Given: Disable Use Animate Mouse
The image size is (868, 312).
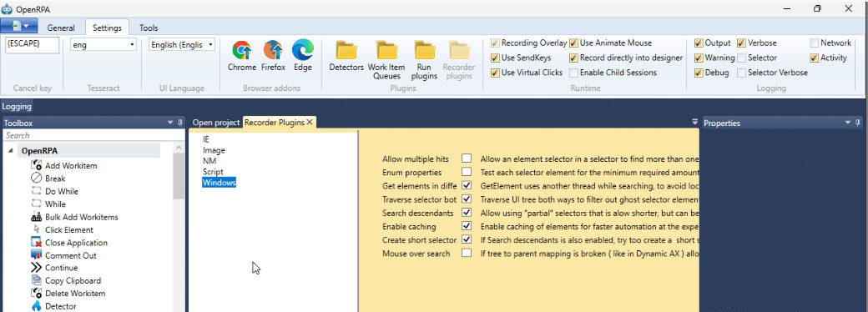Looking at the screenshot, I should tap(573, 43).
